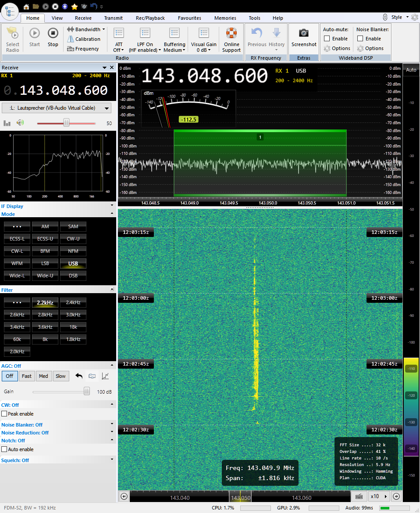Enable the Noise Blanker checkbox in Wideband DSP
This screenshot has height=513, width=420.
[360, 39]
